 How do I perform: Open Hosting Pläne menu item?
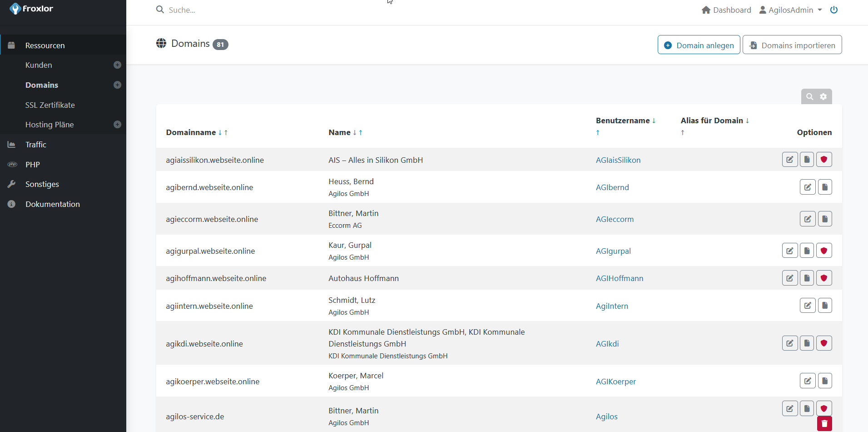50,125
